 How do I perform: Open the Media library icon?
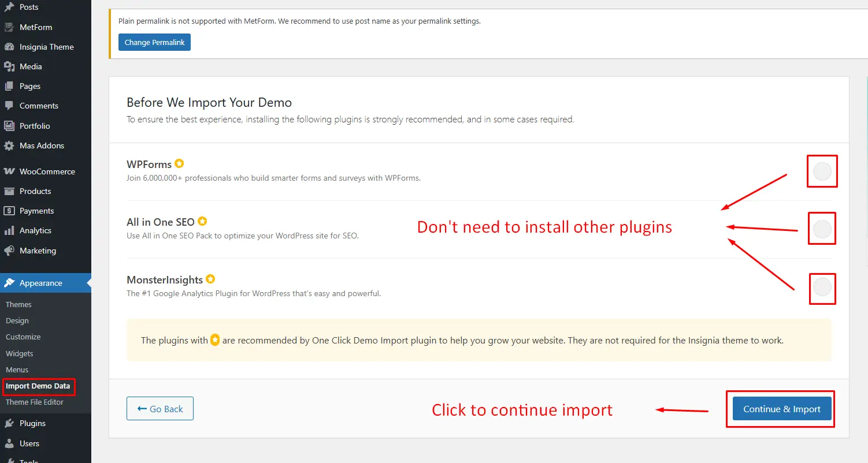(x=9, y=66)
